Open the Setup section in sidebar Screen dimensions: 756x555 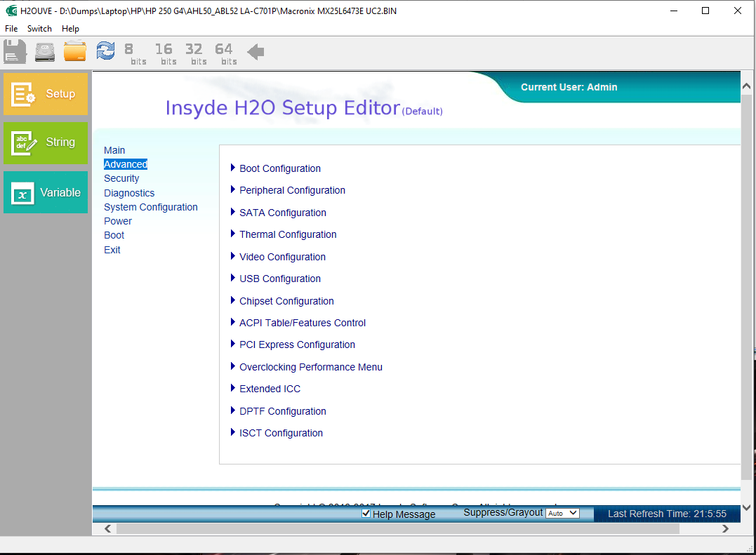point(46,94)
